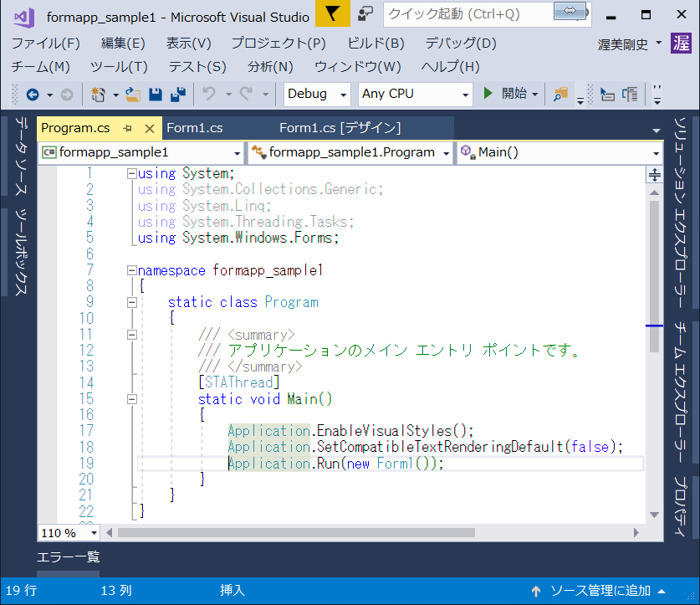Click the vertical scrollbar thumb in editor
Viewport: 700px width, 605px height.
pyautogui.click(x=655, y=276)
